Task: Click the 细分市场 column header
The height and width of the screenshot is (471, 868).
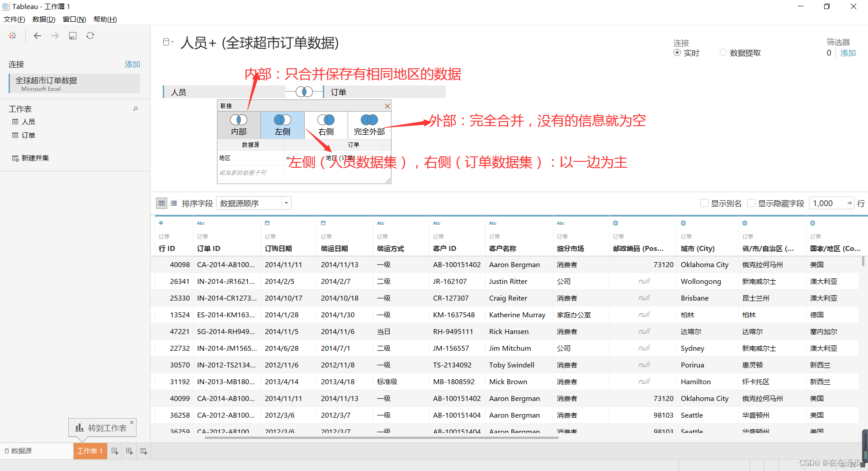Action: click(x=571, y=249)
